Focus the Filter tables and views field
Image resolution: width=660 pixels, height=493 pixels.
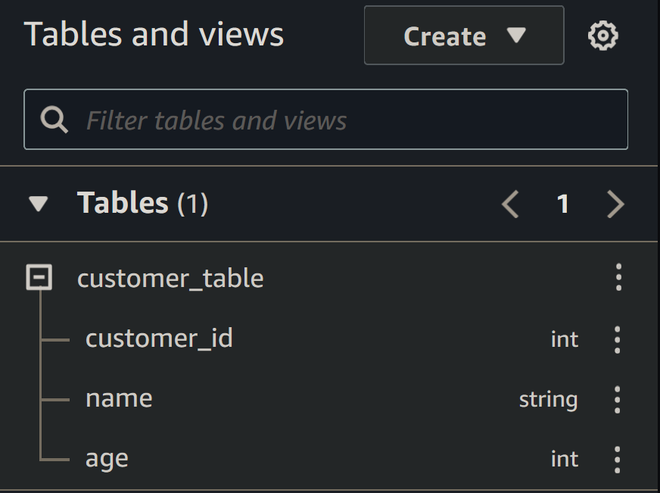point(340,121)
